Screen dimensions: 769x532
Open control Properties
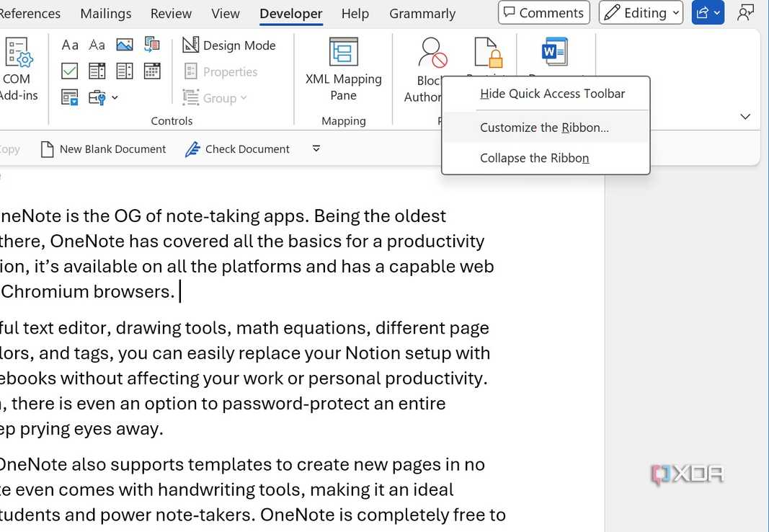[221, 71]
